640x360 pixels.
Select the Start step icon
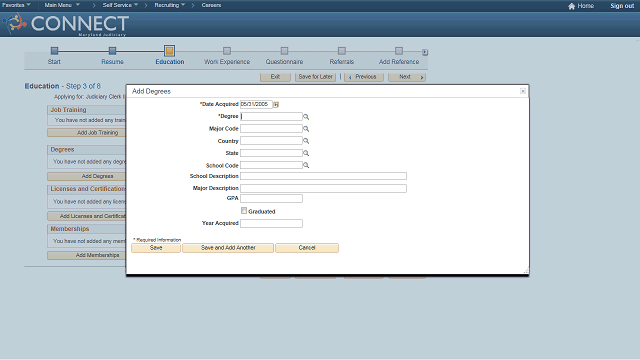[54, 51]
